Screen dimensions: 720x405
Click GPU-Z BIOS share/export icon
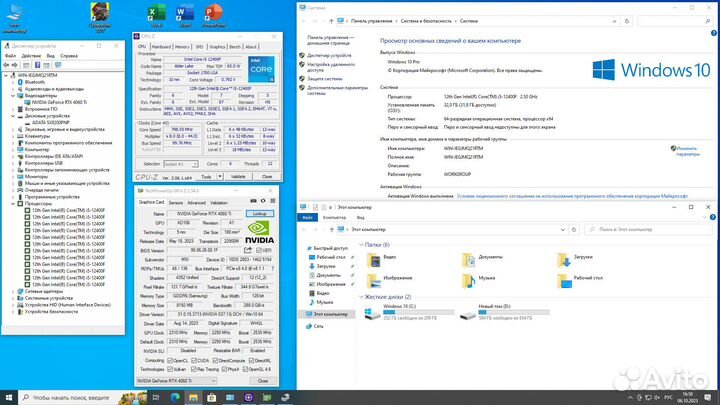(248, 250)
